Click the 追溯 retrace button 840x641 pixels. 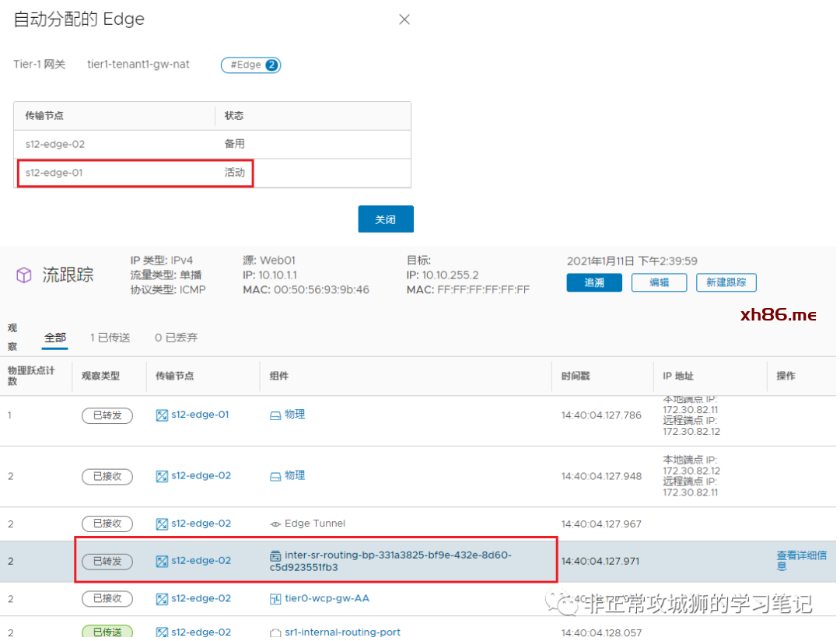click(593, 282)
